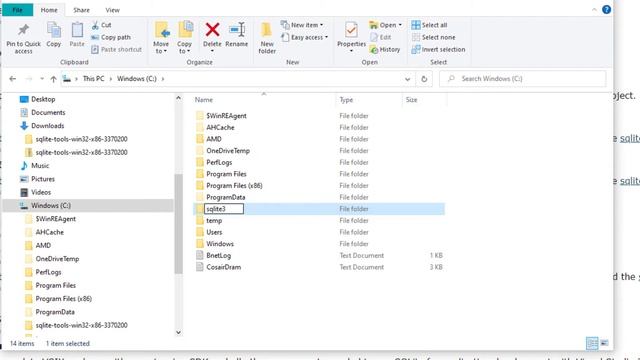Click Invert selection

(x=438, y=49)
